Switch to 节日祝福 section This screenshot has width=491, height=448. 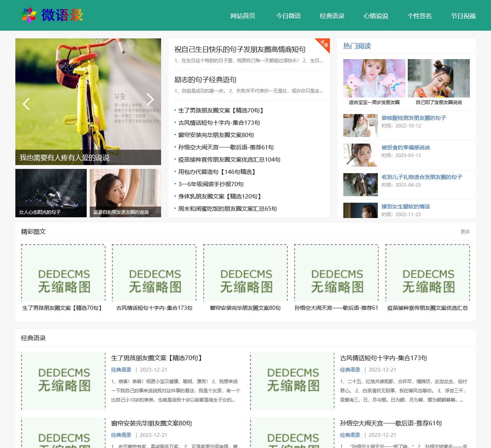click(x=463, y=16)
